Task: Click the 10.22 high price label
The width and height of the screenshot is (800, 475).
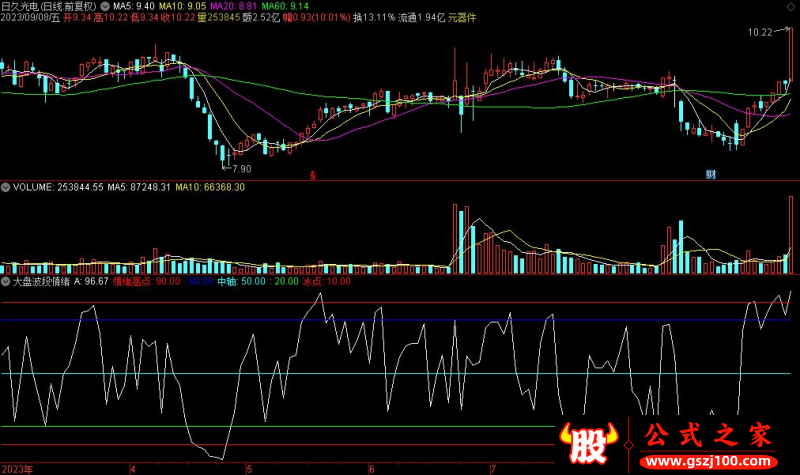Action: point(762,33)
